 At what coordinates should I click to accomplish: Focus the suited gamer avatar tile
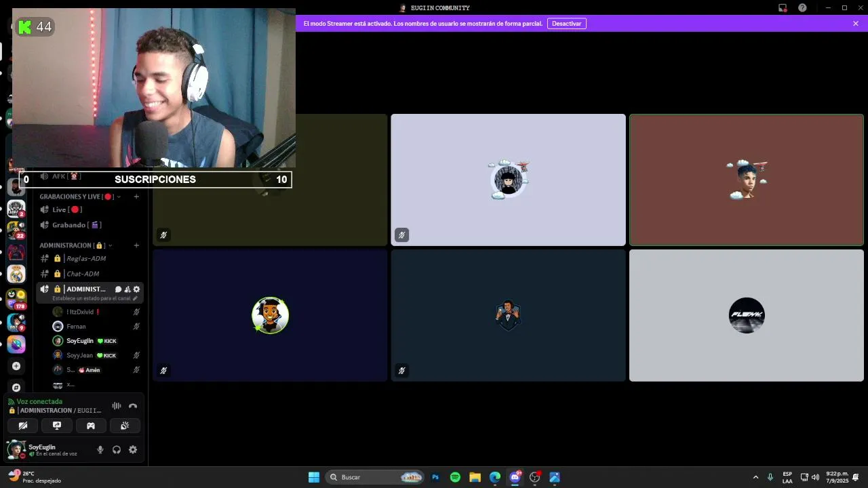(x=508, y=315)
